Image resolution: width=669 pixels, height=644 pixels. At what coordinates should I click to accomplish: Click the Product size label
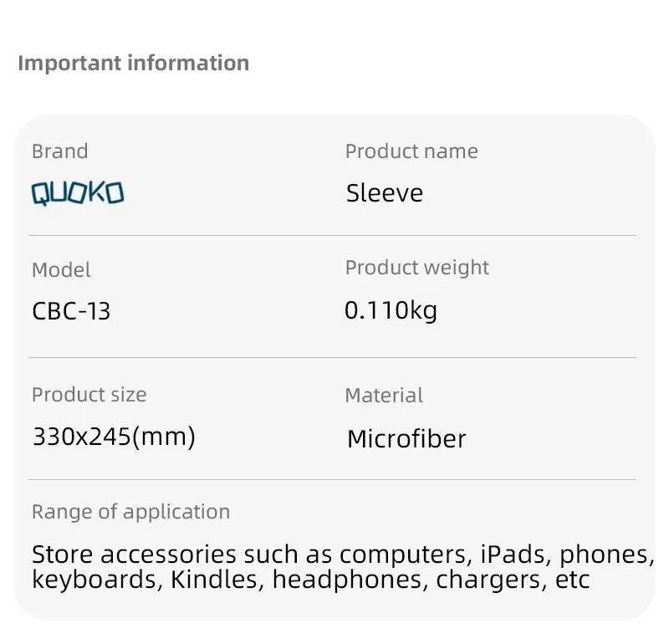pos(89,394)
